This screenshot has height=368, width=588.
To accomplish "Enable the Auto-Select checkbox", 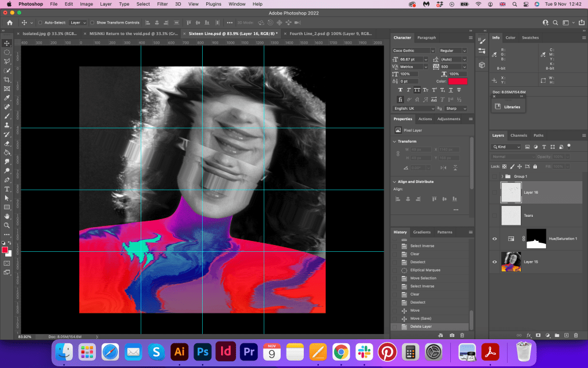I will (x=40, y=22).
